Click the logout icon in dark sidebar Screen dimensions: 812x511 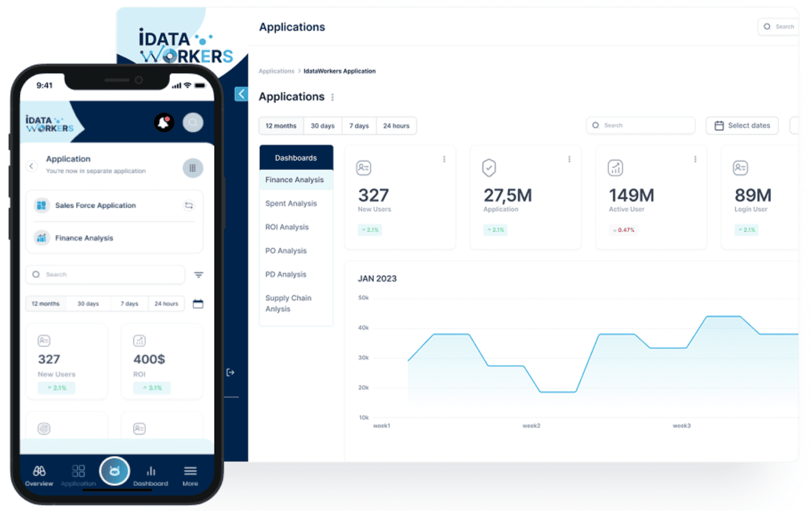230,372
